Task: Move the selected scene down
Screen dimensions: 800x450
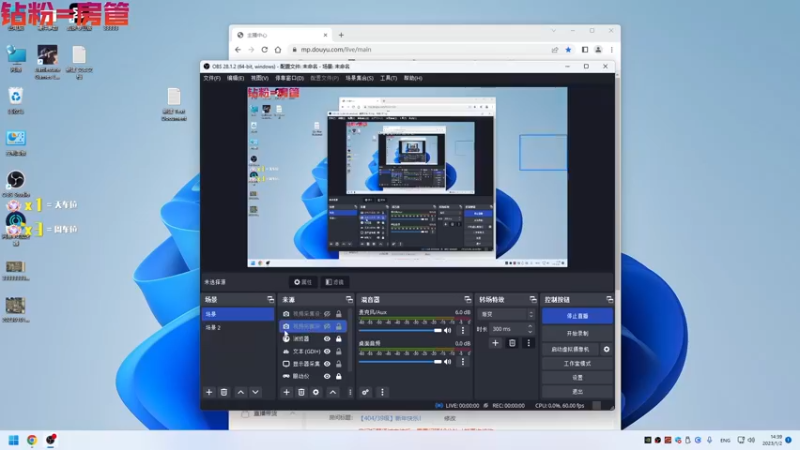Action: (x=255, y=392)
